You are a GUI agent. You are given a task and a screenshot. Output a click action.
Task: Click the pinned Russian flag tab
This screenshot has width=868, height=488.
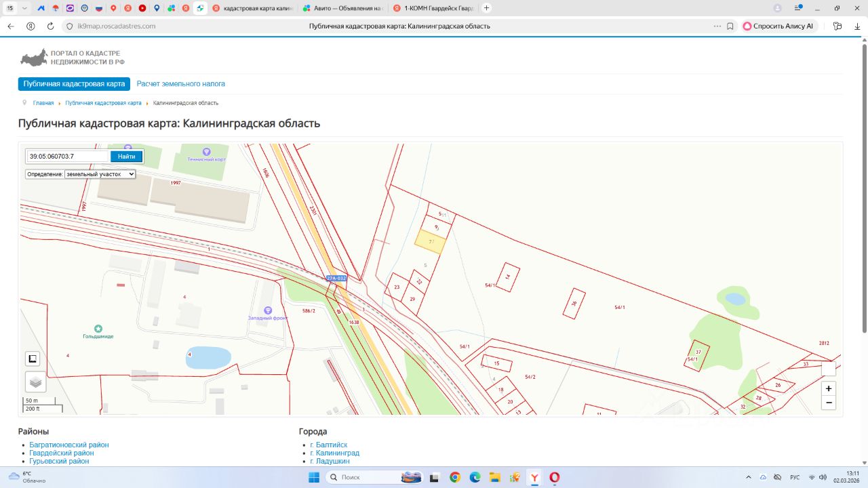coord(99,8)
